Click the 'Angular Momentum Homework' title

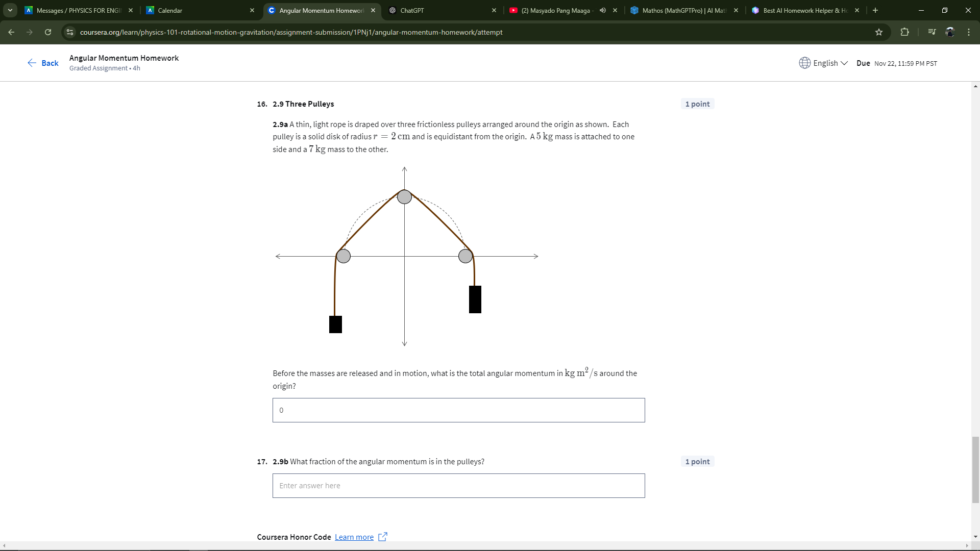(x=124, y=58)
